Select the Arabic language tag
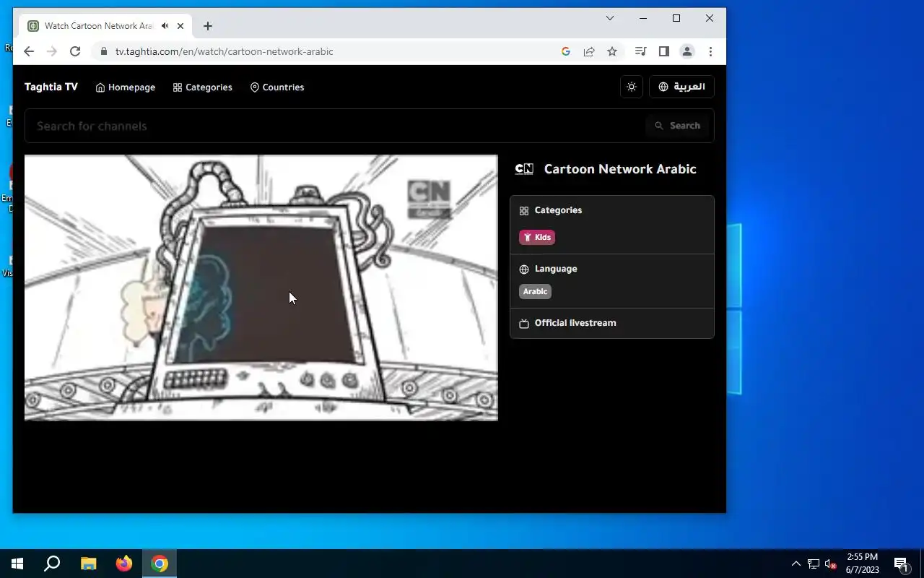 (535, 291)
